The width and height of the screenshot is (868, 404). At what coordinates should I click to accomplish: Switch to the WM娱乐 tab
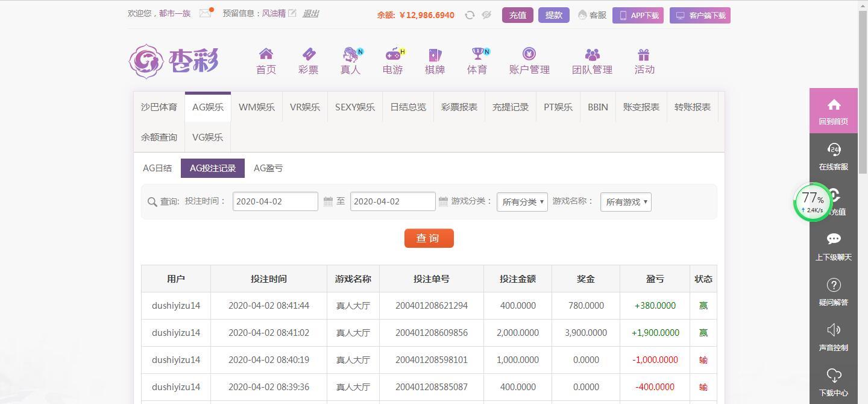tap(256, 107)
